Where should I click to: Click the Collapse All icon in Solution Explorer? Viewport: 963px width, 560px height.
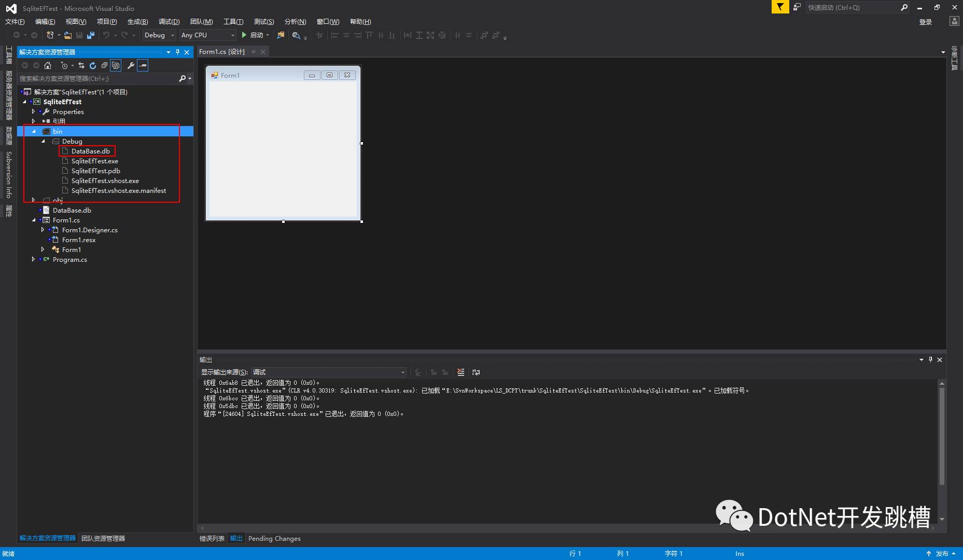click(104, 65)
